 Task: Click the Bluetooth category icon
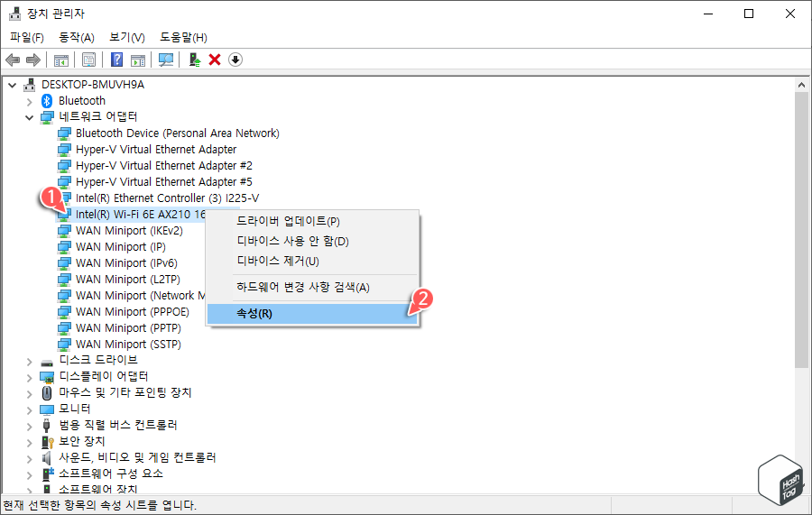click(47, 101)
